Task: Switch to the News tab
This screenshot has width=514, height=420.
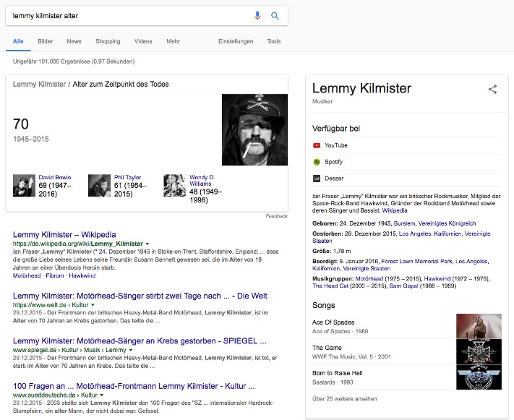Action: coord(74,41)
